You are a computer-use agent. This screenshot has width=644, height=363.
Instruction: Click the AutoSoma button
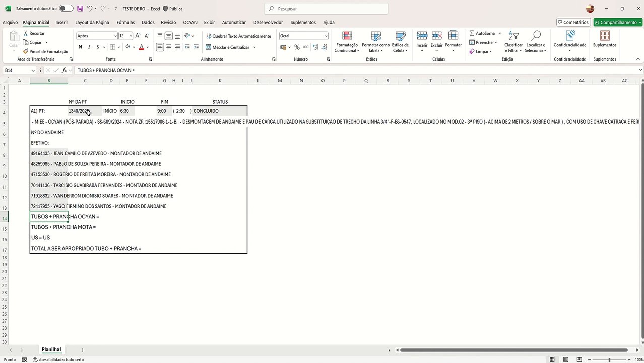click(x=482, y=33)
